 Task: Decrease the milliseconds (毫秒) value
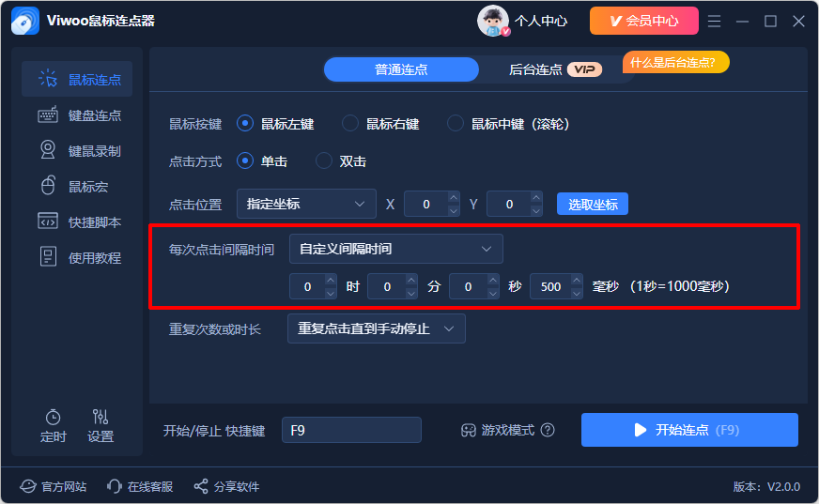577,293
